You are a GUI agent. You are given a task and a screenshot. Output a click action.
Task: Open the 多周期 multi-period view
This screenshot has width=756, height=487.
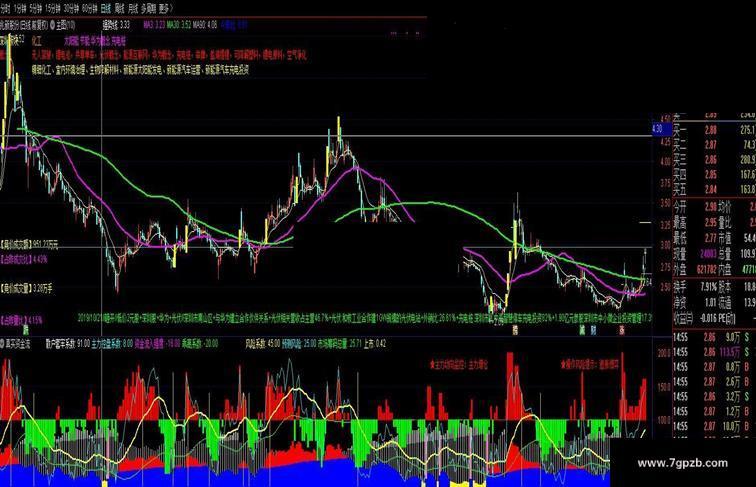tap(148, 8)
